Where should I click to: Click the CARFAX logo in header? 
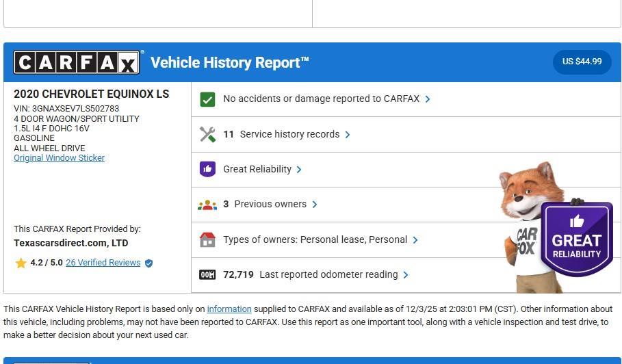(77, 63)
